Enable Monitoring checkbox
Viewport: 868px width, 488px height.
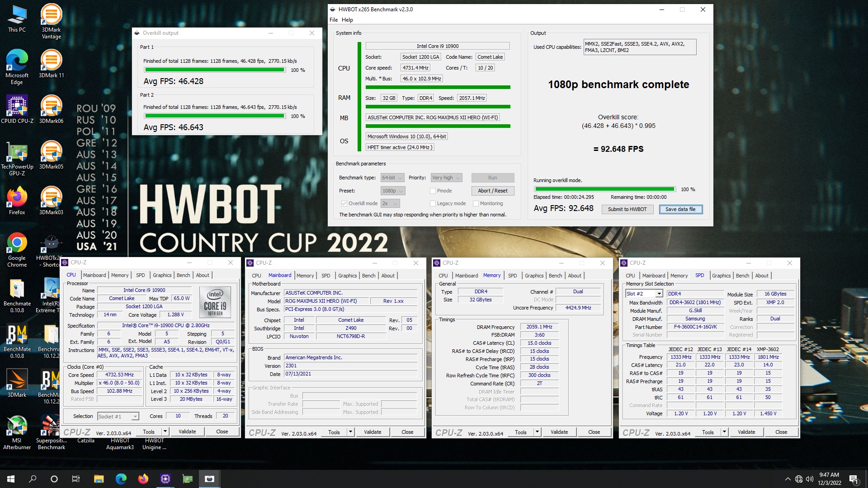476,203
